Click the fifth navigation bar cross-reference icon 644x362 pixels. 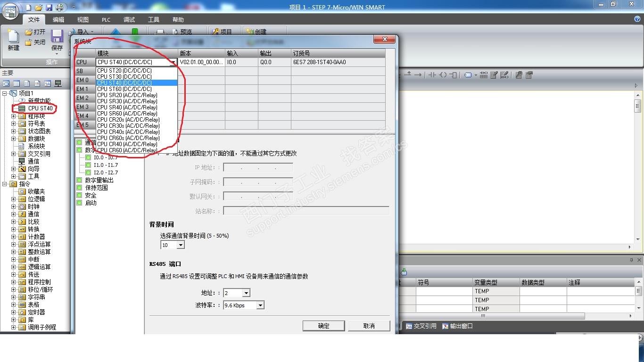click(48, 83)
